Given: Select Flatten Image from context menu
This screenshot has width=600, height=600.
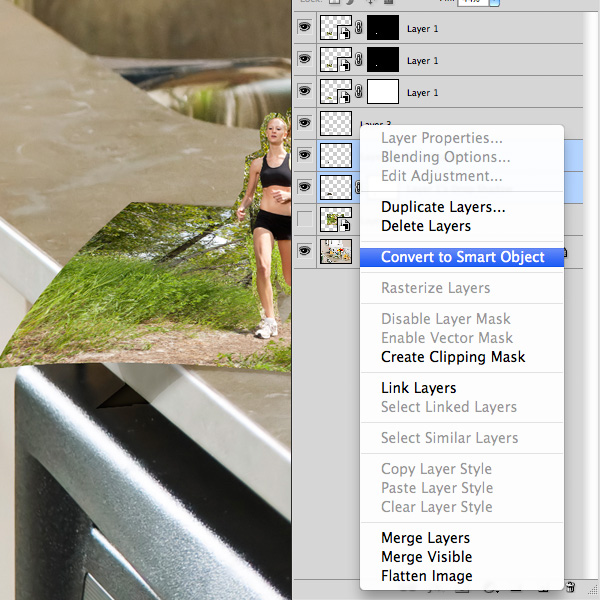Looking at the screenshot, I should point(427,576).
